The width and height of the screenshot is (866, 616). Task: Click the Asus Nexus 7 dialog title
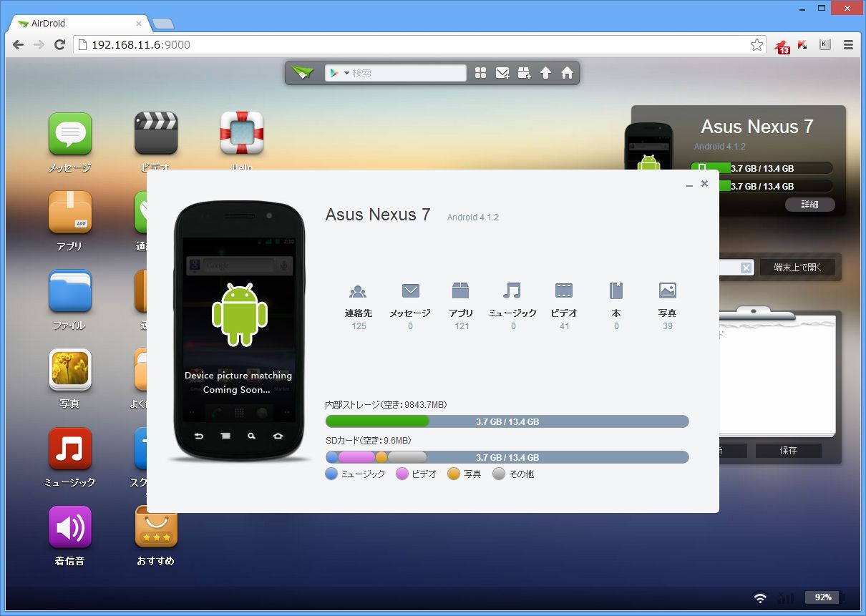coord(378,214)
